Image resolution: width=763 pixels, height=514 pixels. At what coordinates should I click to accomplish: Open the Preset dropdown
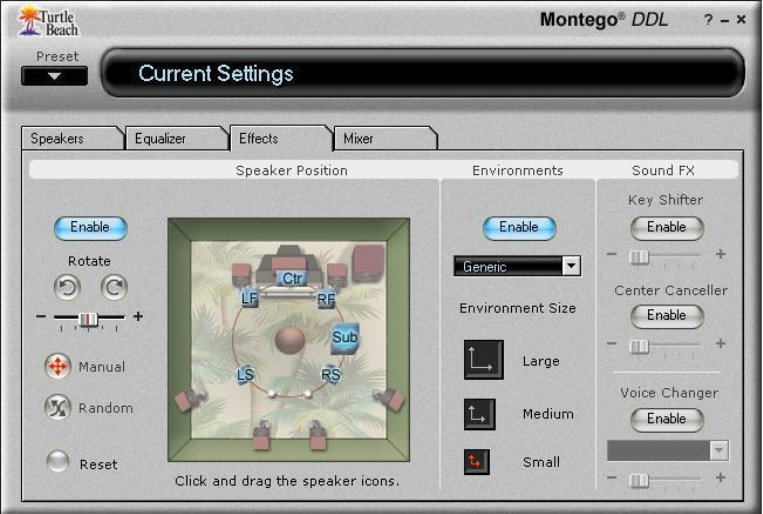54,76
